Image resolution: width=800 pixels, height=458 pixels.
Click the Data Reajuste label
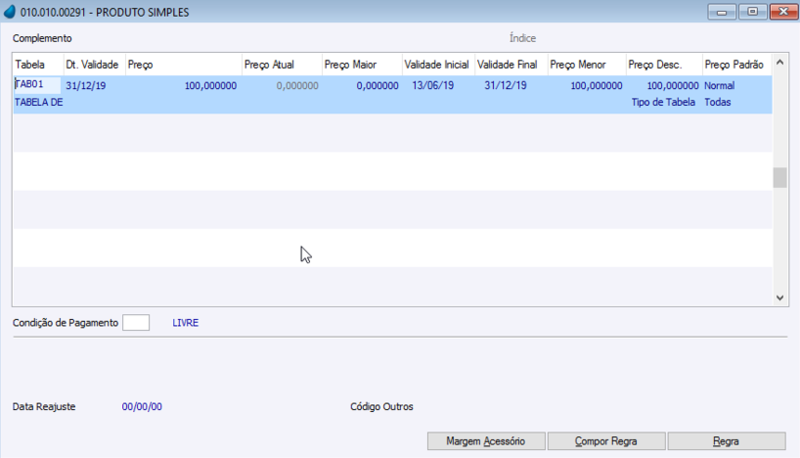coord(44,406)
